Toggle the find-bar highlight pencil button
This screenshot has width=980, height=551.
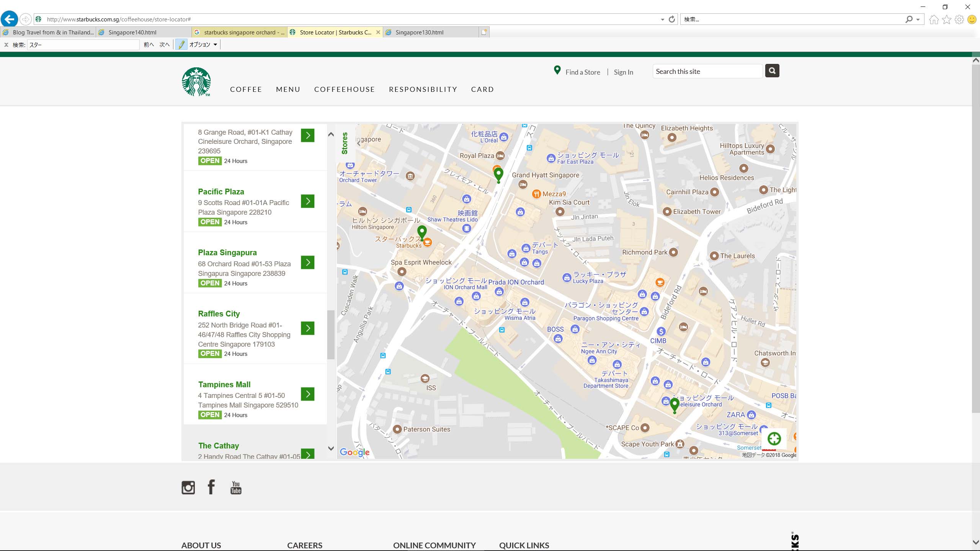click(181, 45)
